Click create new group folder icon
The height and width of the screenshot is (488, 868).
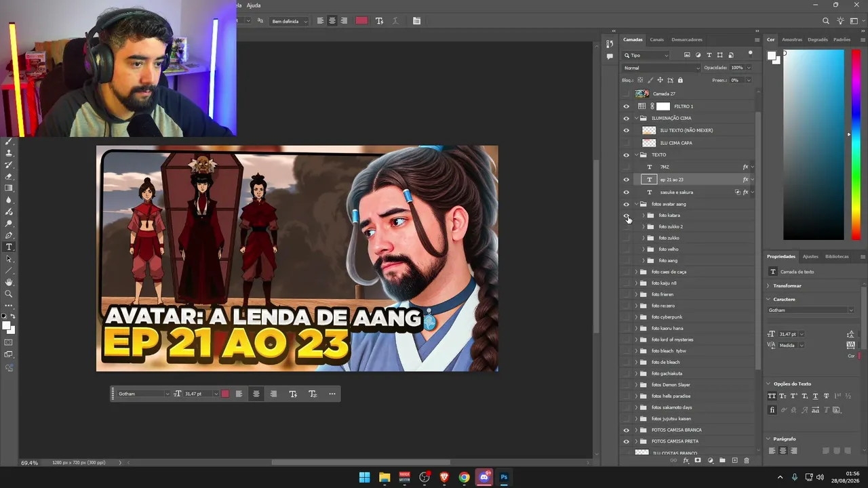(x=722, y=460)
